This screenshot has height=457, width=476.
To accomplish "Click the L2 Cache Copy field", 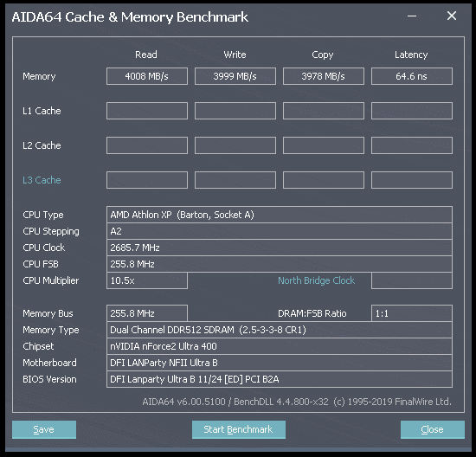I will click(x=324, y=145).
